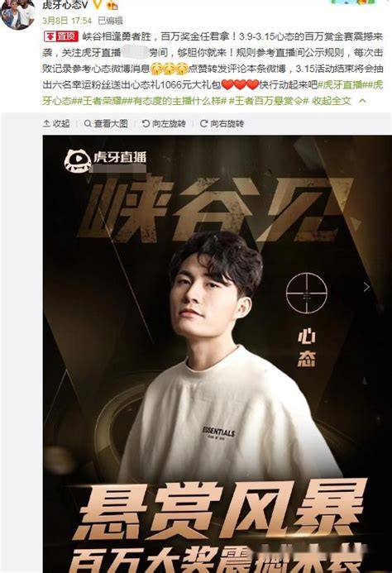View large image via 查看大图
Image resolution: width=392 pixels, height=573 pixels.
click(106, 123)
